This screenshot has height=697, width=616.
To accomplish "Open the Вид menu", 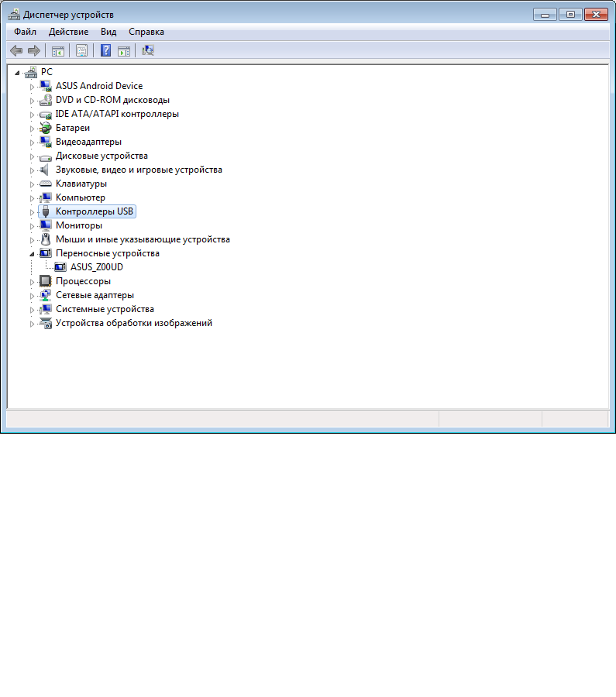I will pyautogui.click(x=108, y=32).
